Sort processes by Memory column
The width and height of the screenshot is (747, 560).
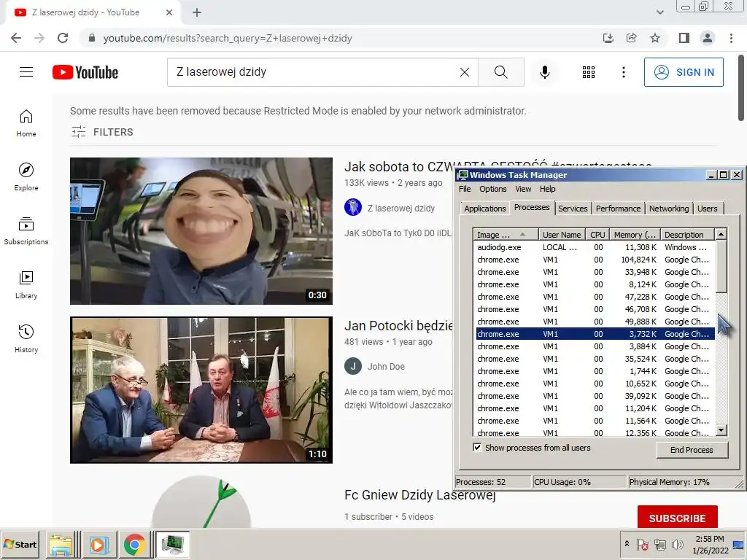[635, 235]
